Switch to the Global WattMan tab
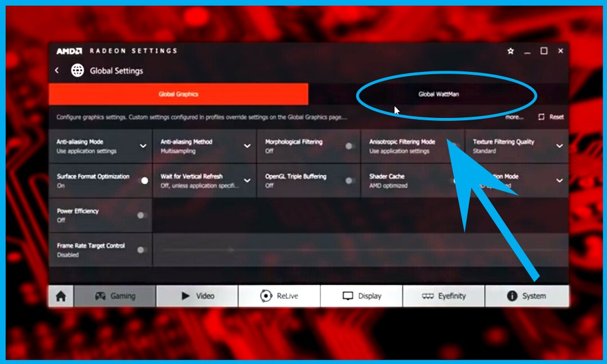Viewport: 607px width, 364px height. tap(438, 94)
